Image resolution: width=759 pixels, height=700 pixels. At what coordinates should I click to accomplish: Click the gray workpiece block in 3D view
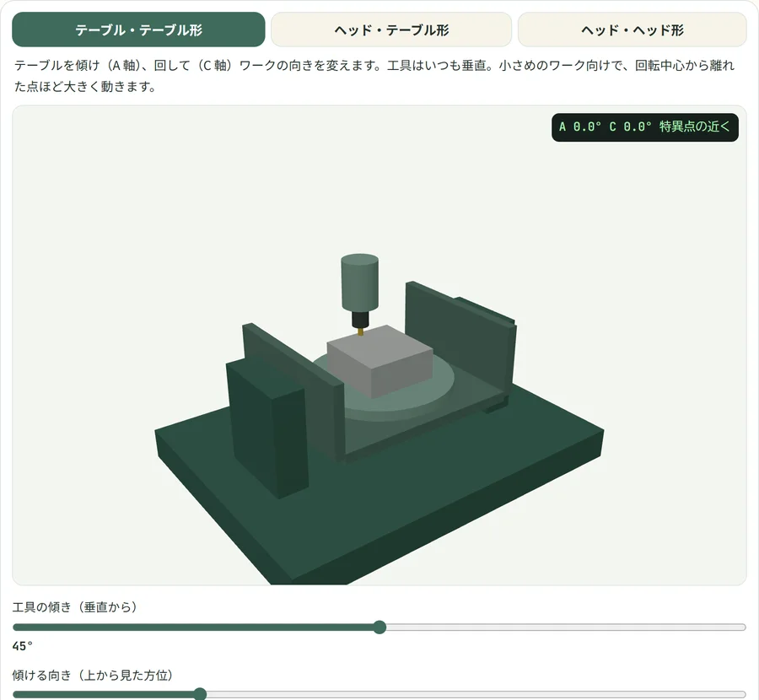tap(380, 361)
